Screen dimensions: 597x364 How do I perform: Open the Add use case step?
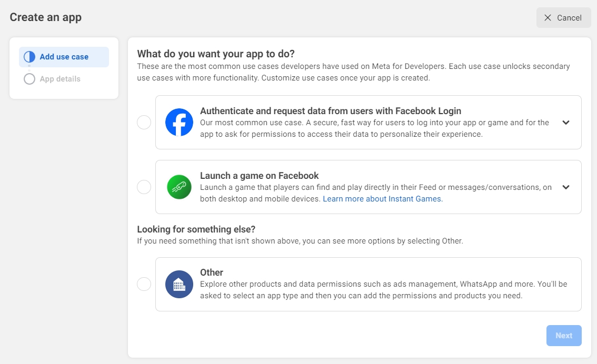64,57
